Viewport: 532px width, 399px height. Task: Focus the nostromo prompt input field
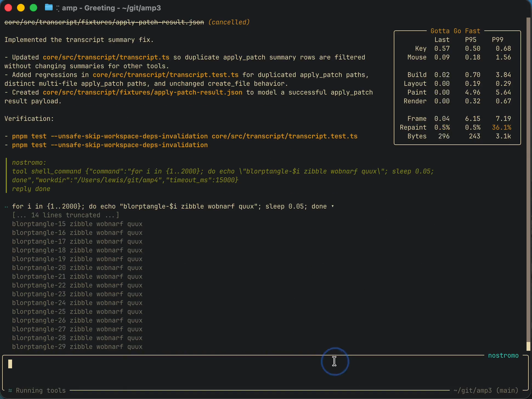[x=265, y=372]
